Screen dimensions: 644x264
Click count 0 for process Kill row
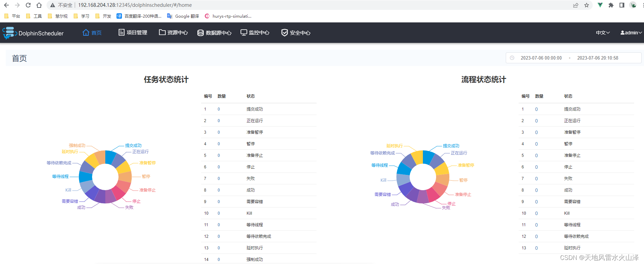tap(536, 213)
